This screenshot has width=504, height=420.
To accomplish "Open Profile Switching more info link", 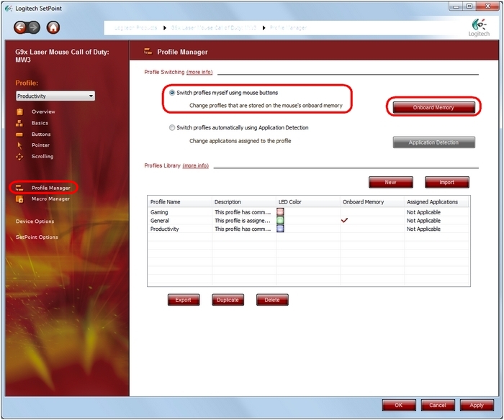I will pyautogui.click(x=199, y=72).
